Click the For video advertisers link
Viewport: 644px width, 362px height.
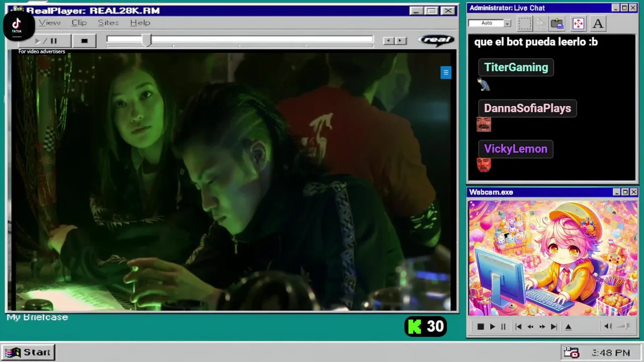[x=42, y=51]
